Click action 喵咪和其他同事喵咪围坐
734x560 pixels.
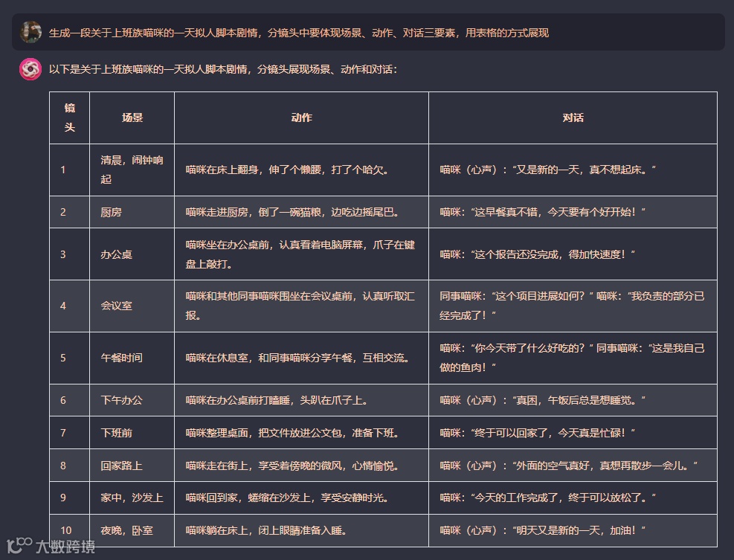point(301,306)
